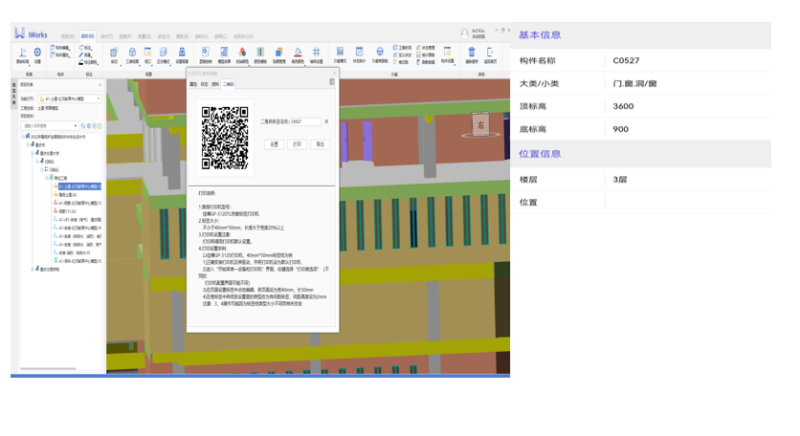The width and height of the screenshot is (800, 436).
Task: Click the elevation axis icon beside the gear
Action: [22, 55]
